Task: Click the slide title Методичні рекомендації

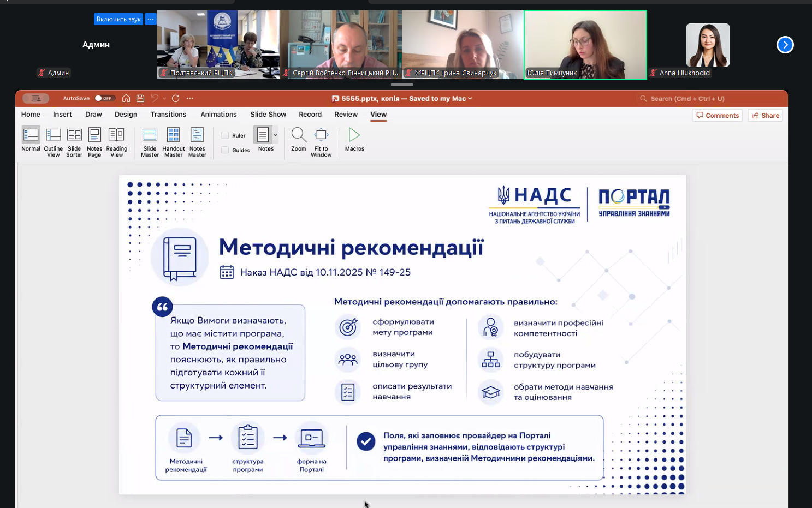Action: click(x=351, y=247)
